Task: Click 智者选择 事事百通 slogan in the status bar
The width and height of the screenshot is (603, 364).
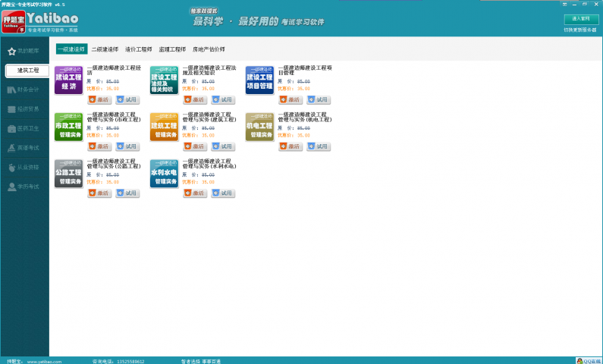Action: click(201, 362)
